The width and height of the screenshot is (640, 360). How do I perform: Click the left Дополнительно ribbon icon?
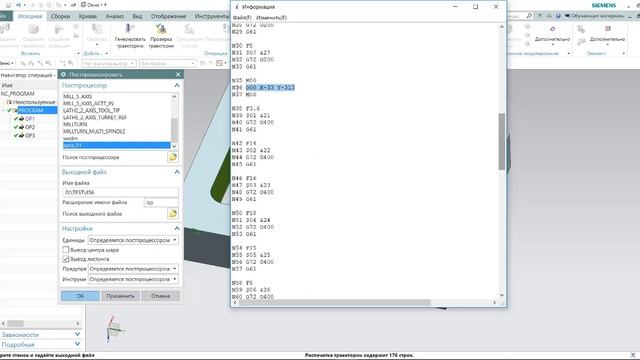click(x=552, y=29)
